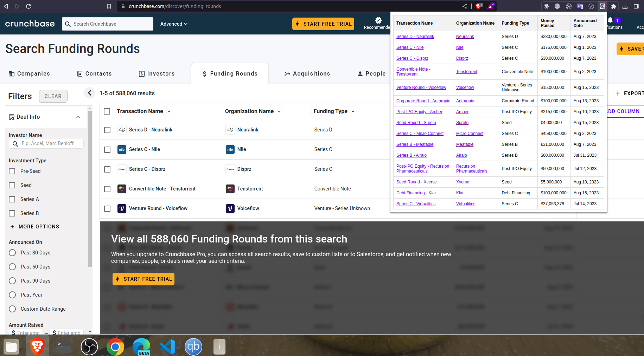Viewport: 644px width, 356px height.
Task: Open Debt Financing - Klar link in popup
Action: [416, 193]
